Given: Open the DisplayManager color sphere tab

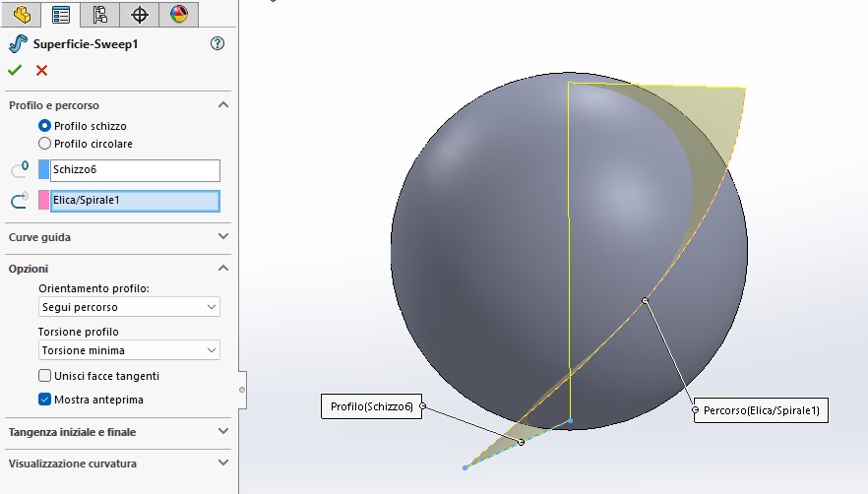Looking at the screenshot, I should click(x=178, y=14).
